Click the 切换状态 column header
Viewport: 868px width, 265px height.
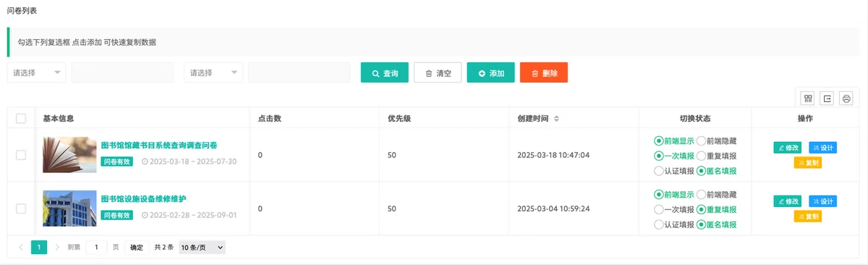(x=695, y=118)
